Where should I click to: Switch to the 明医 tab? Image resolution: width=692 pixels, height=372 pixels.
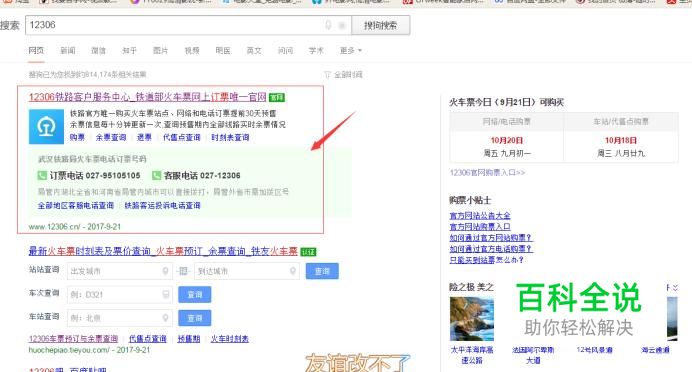coord(223,51)
